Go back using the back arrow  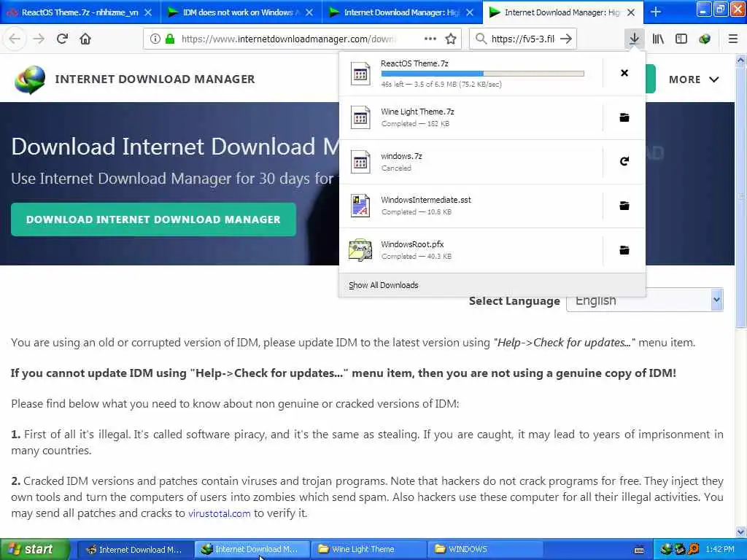tap(15, 39)
